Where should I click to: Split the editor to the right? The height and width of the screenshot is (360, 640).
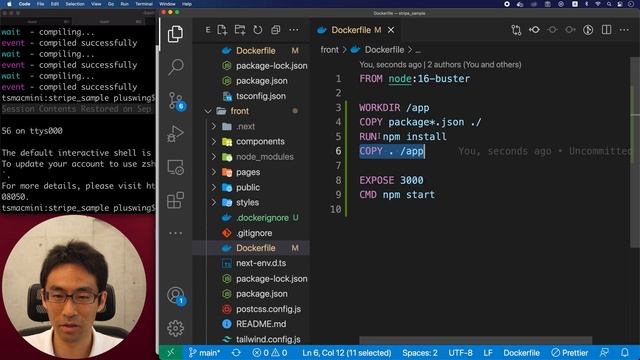pyautogui.click(x=607, y=30)
